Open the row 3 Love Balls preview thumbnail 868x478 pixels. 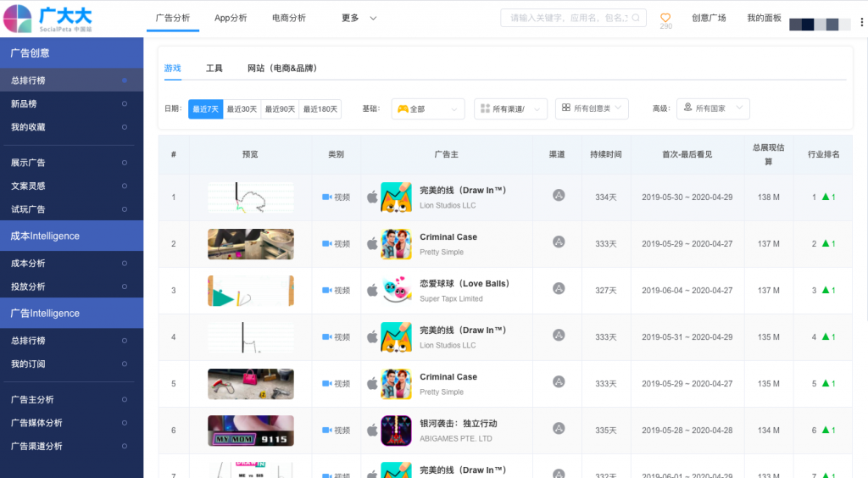tap(251, 291)
